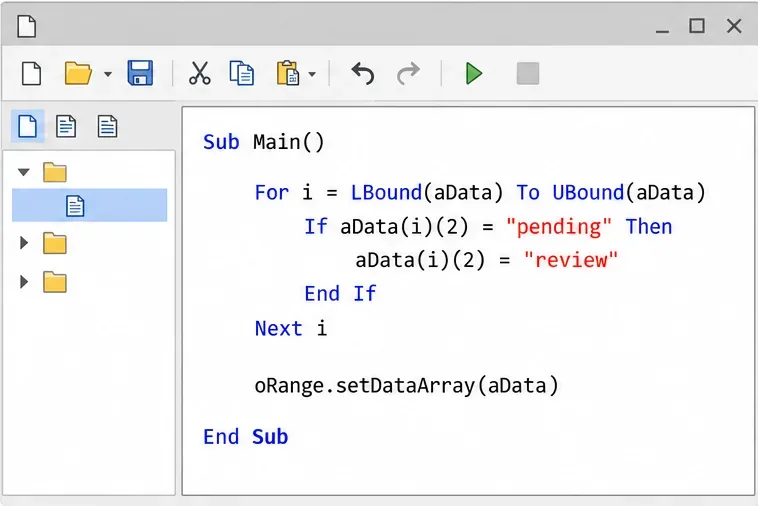Image resolution: width=758 pixels, height=506 pixels.
Task: Open the Paste options dropdown arrow
Action: click(x=312, y=74)
